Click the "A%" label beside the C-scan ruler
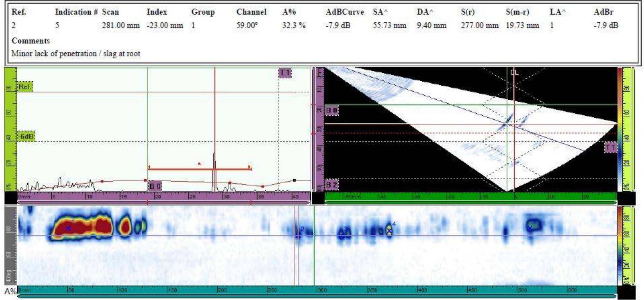Viewport: 644px width, 300px height. coord(10,291)
